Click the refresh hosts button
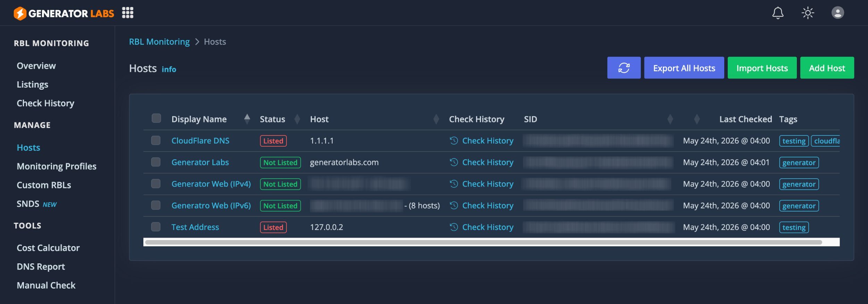868x304 pixels. pyautogui.click(x=624, y=68)
